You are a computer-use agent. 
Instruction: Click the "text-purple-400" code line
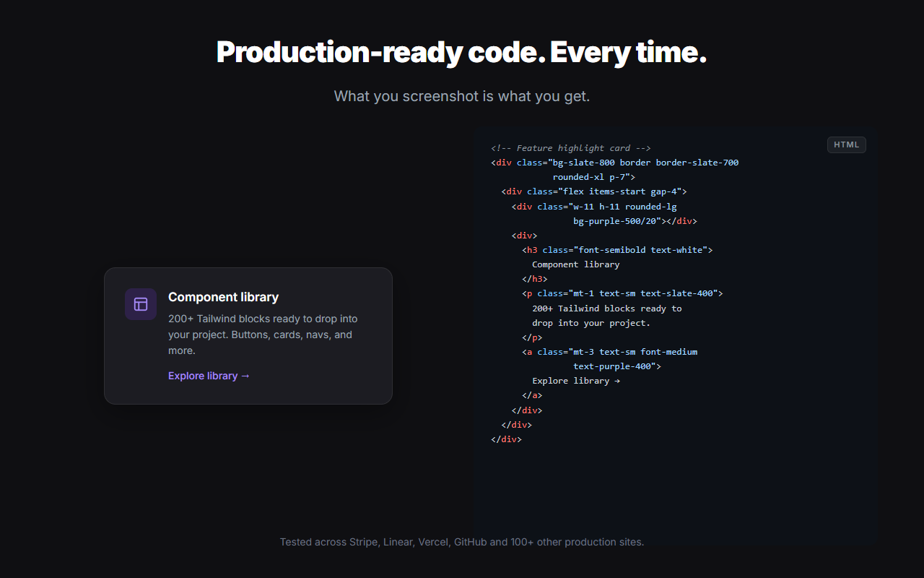click(x=617, y=366)
